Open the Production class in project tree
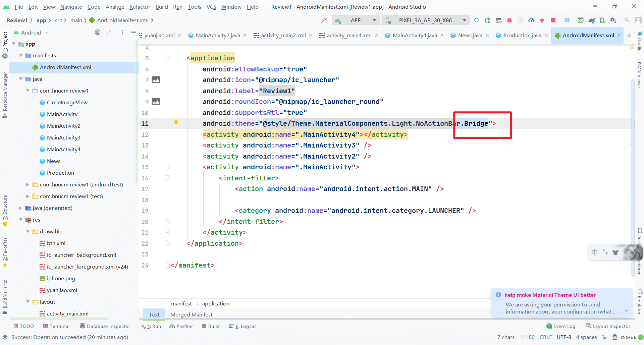The width and height of the screenshot is (644, 345). tap(60, 173)
